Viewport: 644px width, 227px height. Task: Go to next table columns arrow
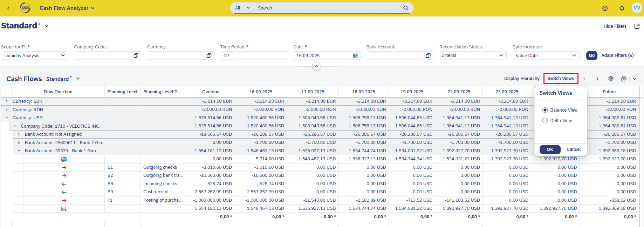[597, 79]
